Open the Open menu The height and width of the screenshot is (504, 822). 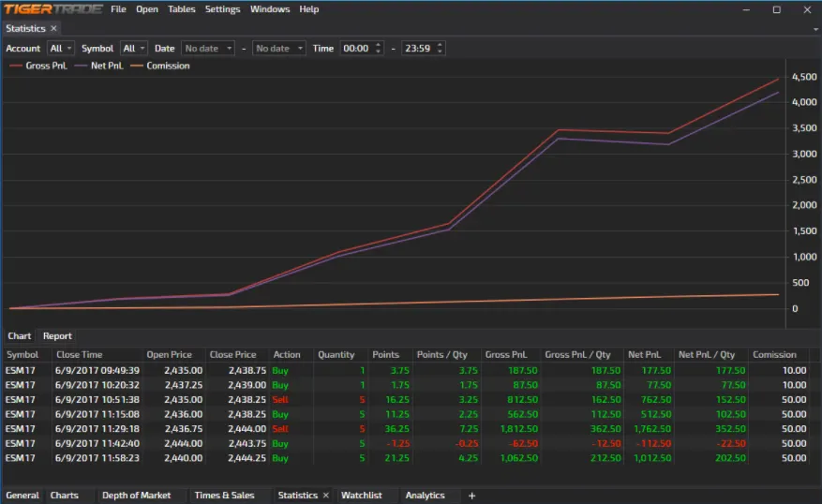click(x=147, y=9)
